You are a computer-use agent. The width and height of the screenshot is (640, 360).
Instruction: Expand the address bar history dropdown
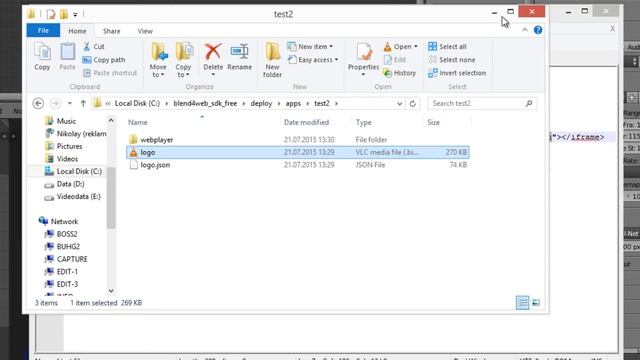click(399, 104)
